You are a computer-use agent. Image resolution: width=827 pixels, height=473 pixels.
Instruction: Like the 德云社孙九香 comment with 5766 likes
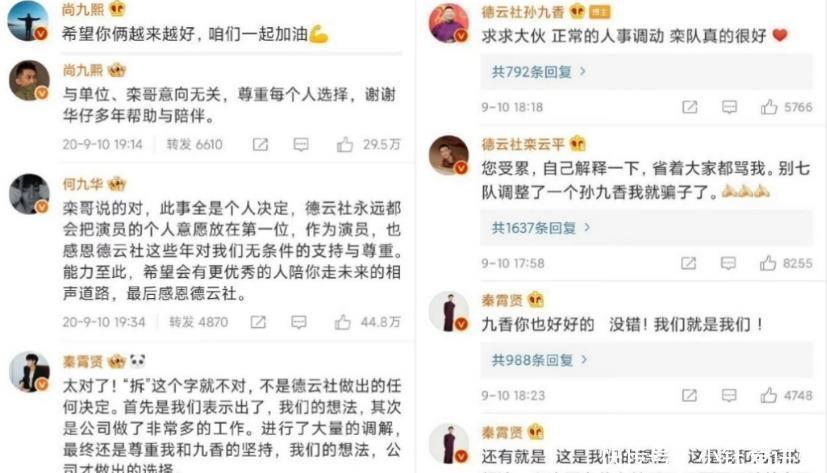pos(769,107)
